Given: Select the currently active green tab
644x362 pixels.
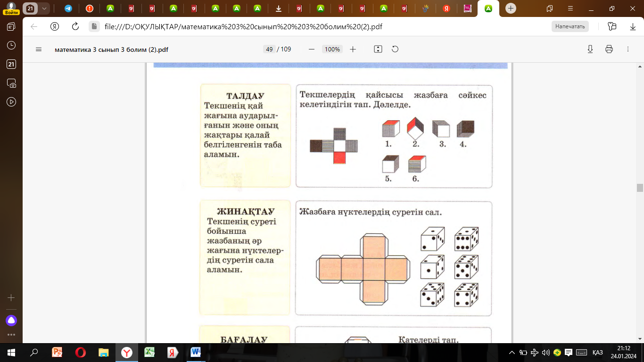Looking at the screenshot, I should pyautogui.click(x=488, y=8).
